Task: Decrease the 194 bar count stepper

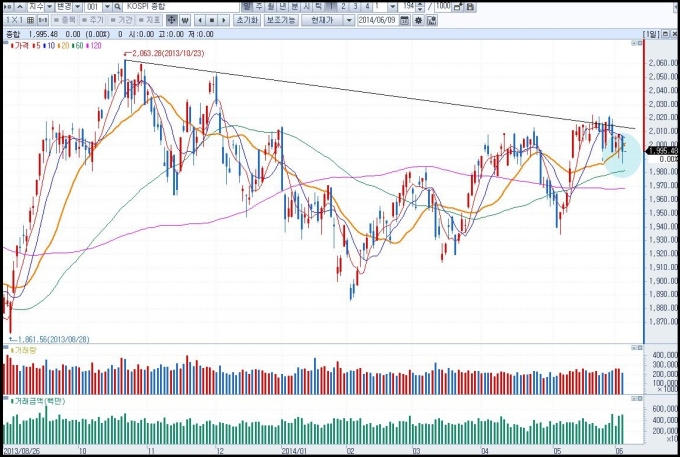Action: [420, 9]
